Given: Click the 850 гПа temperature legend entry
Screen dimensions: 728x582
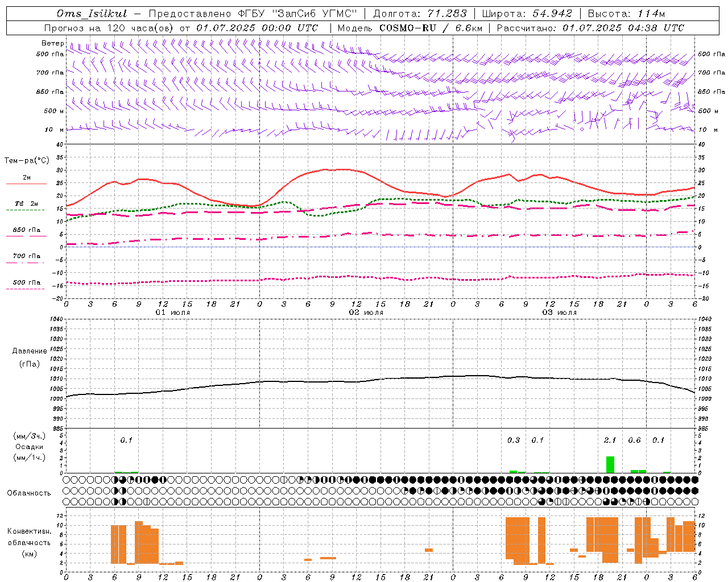Looking at the screenshot, I should pos(27,230).
